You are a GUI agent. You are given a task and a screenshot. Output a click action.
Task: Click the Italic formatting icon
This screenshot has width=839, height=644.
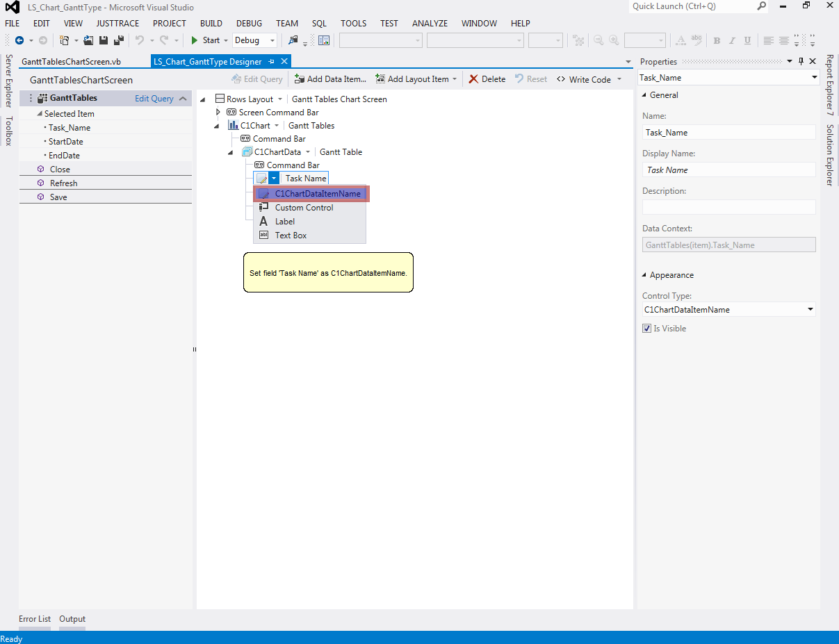[x=731, y=40]
